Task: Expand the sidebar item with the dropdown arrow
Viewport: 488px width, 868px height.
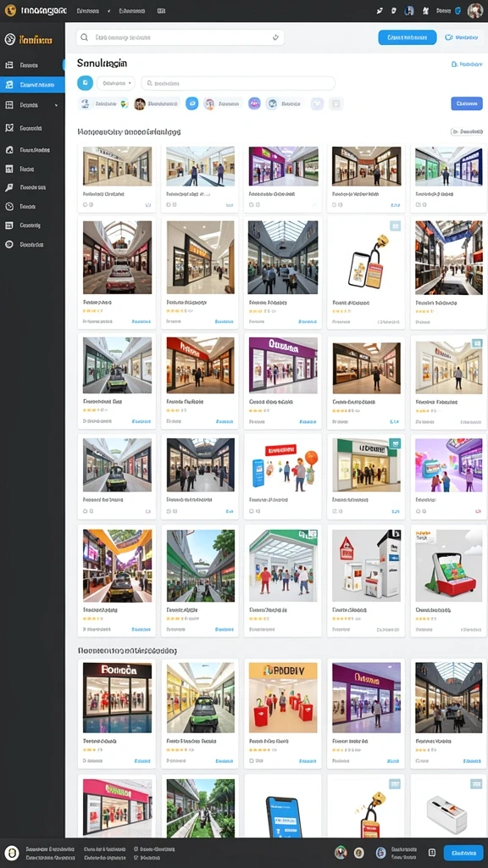Action: (x=32, y=104)
